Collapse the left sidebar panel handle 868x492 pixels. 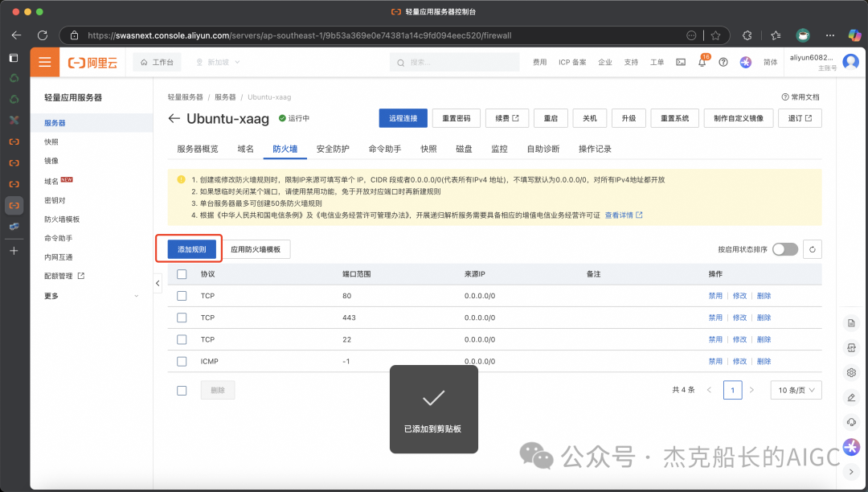[x=158, y=283]
